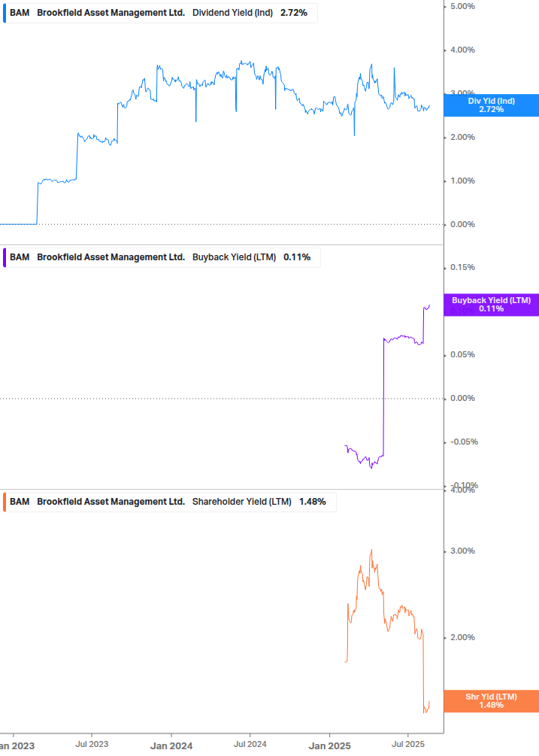Click the 2.00% label on shareholder yield axis
Screen dimensions: 539x756
click(462, 637)
